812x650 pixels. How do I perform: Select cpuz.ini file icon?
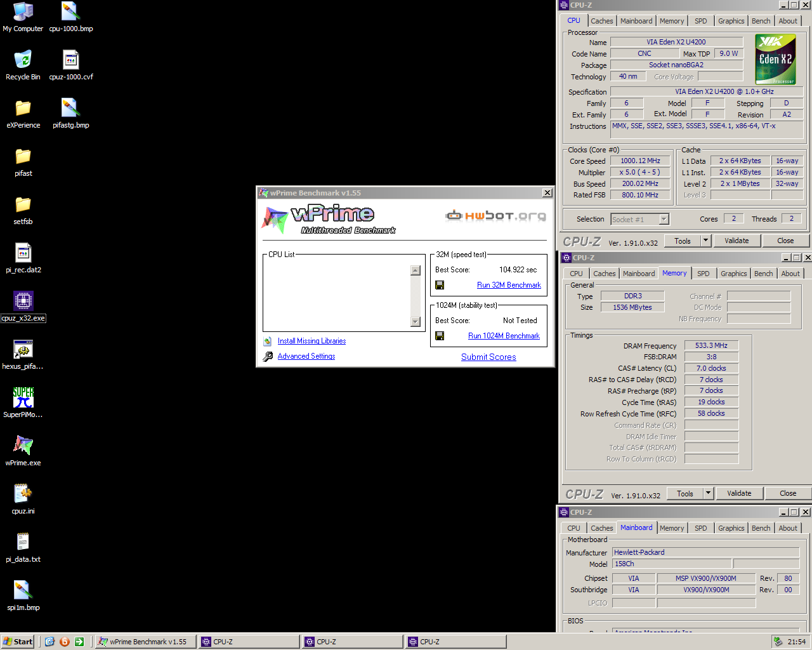[x=23, y=500]
